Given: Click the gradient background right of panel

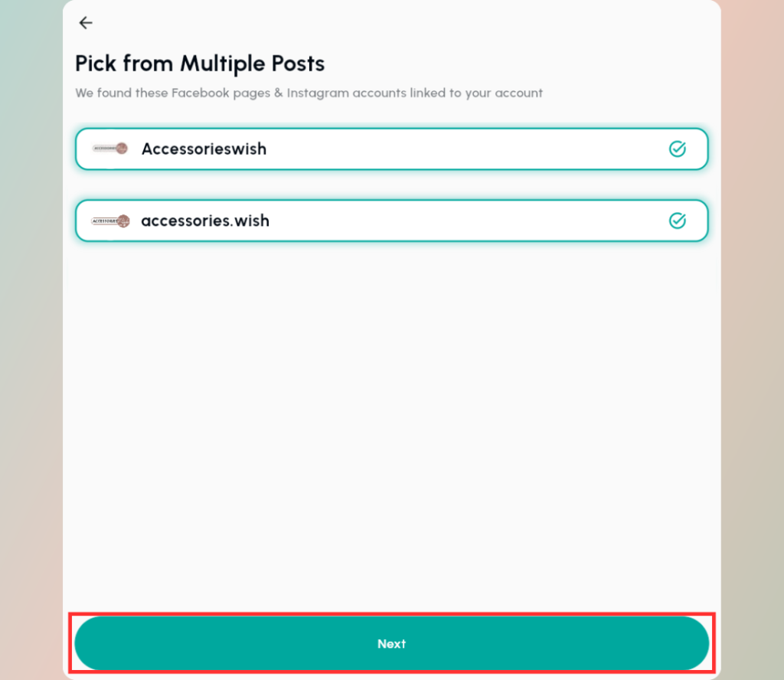Looking at the screenshot, I should [x=752, y=345].
